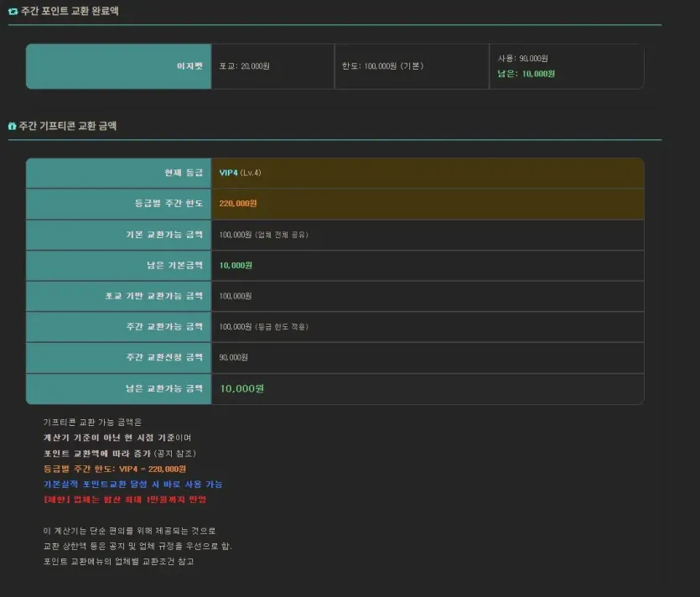Screen dimensions: 700x597
Task: Click the 주간 기프티콘 교환 금액 section heading
Action: [x=67, y=126]
